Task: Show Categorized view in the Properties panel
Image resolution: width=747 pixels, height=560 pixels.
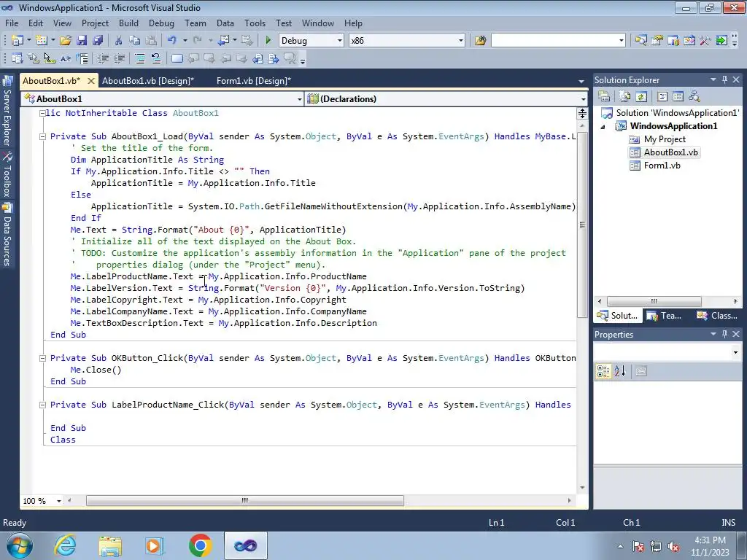Action: tap(603, 371)
